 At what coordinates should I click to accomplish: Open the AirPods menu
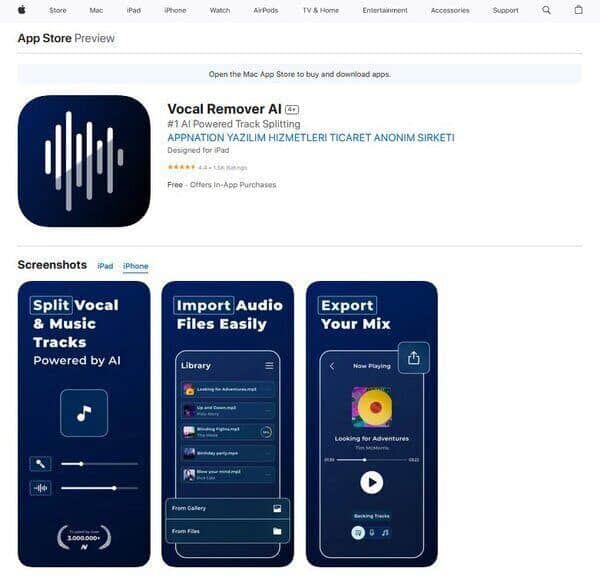coord(266,10)
